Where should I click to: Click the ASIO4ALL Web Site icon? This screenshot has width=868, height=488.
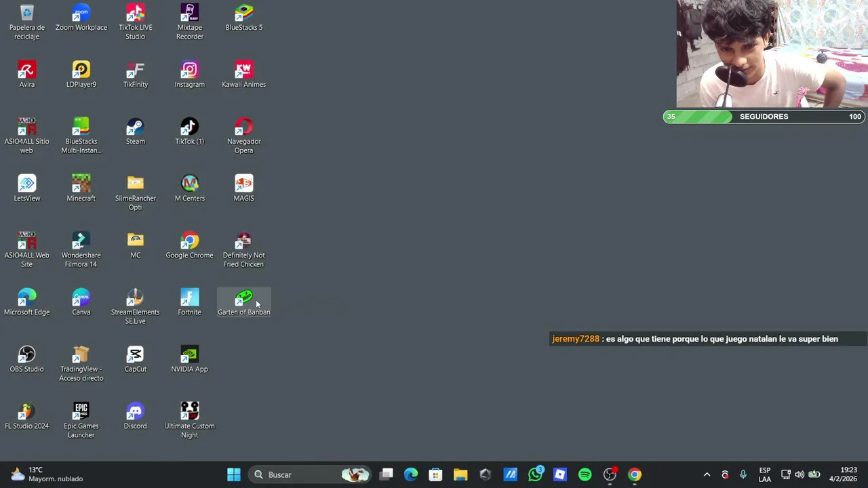click(27, 249)
